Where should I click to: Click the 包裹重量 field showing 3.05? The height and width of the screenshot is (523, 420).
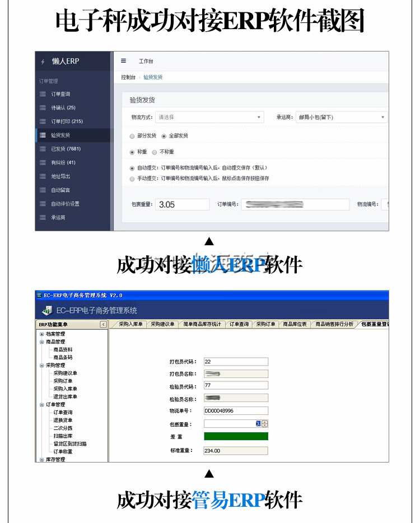click(182, 205)
